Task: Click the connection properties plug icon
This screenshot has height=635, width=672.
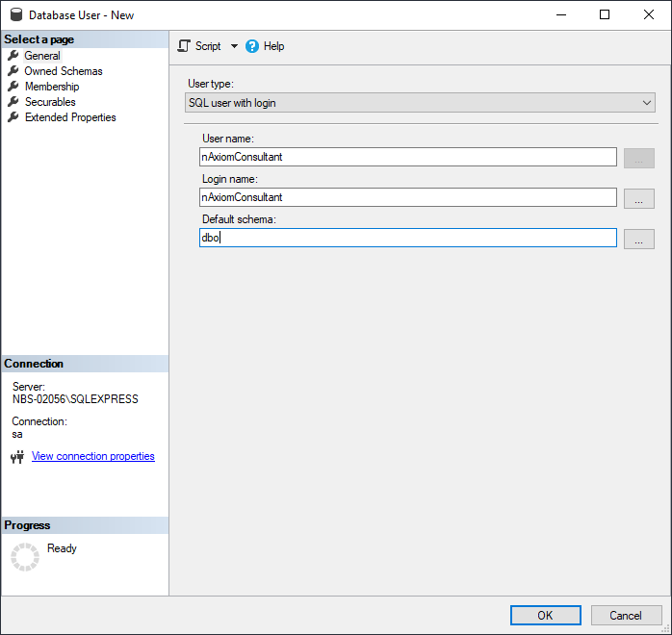Action: click(16, 457)
